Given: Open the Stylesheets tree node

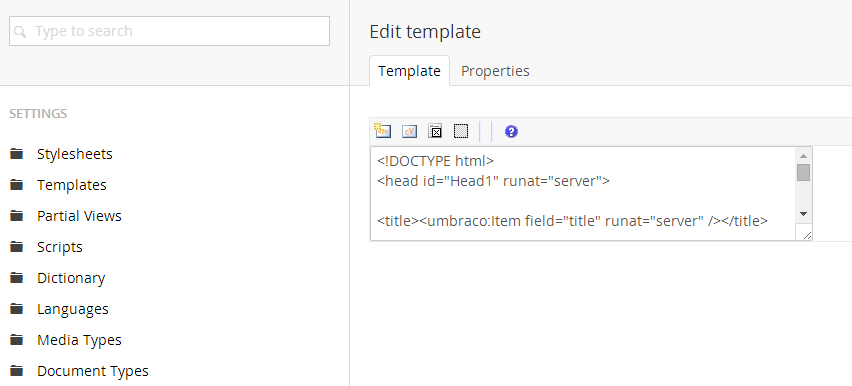Looking at the screenshot, I should pyautogui.click(x=74, y=154).
